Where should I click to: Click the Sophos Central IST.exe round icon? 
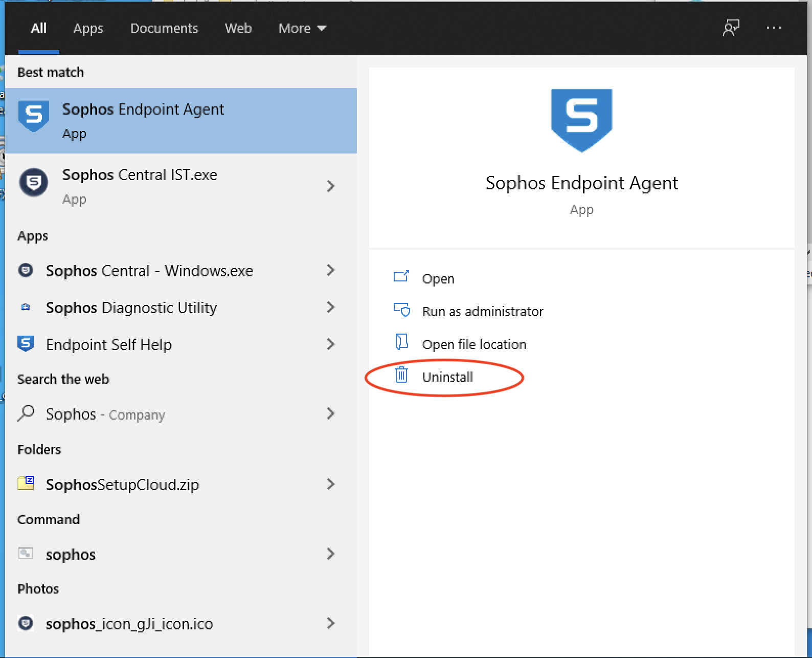34,182
